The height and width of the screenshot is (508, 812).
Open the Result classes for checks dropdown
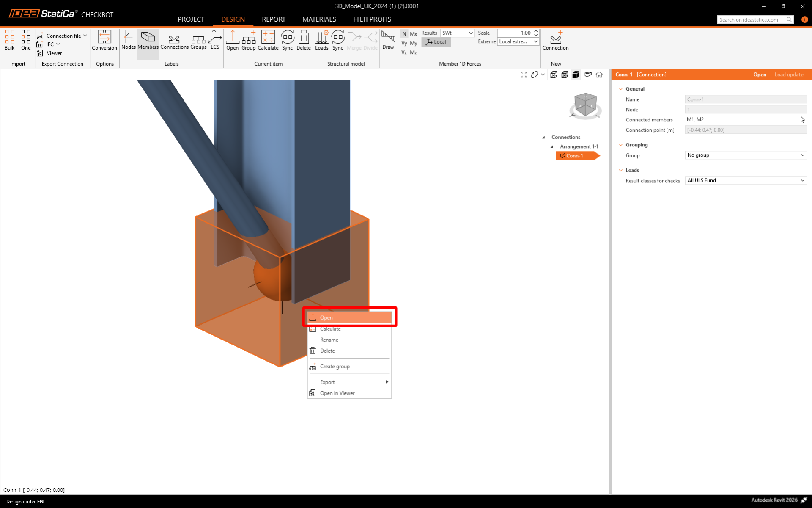[745, 180]
